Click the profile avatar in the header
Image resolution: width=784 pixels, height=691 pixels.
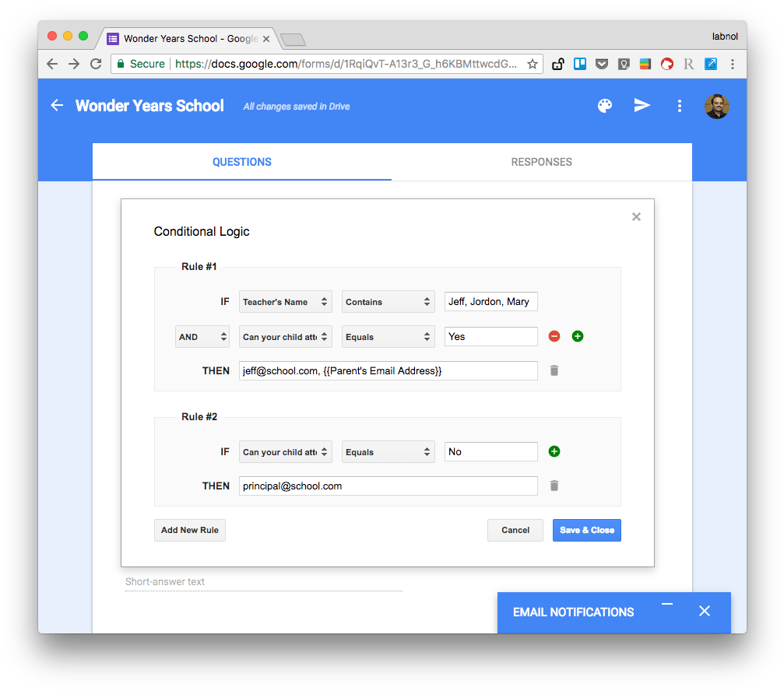coord(716,106)
